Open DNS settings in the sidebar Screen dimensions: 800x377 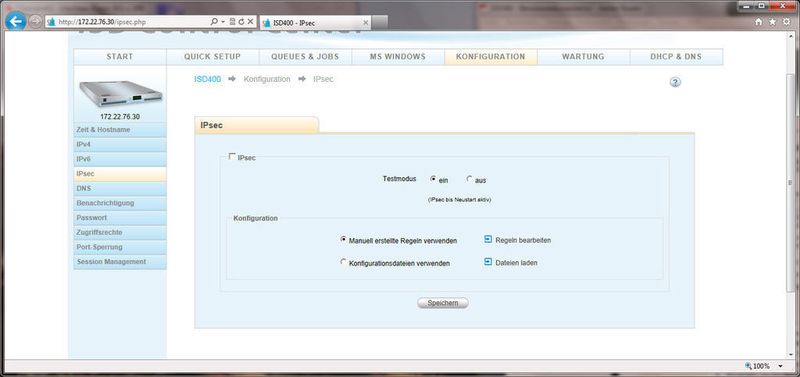[120, 189]
